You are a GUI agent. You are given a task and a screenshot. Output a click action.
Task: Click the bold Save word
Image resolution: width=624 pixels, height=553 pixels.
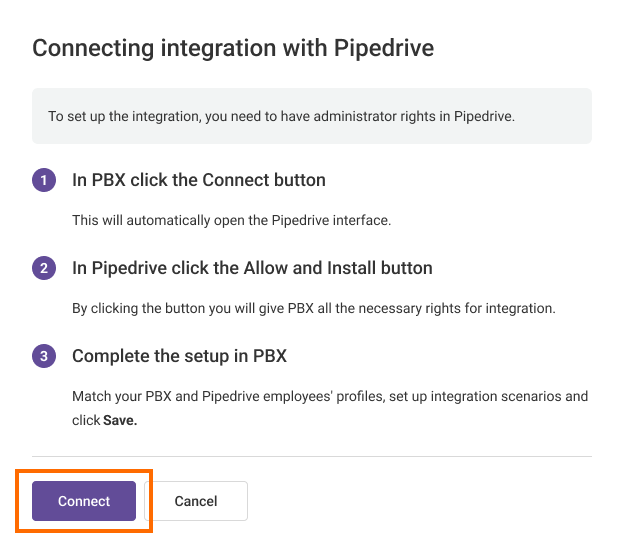coord(120,420)
